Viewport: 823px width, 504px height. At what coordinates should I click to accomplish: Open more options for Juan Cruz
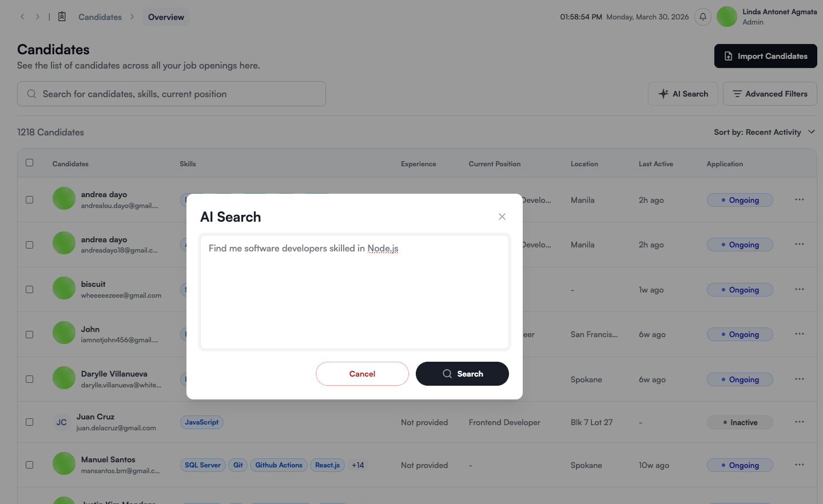(799, 422)
